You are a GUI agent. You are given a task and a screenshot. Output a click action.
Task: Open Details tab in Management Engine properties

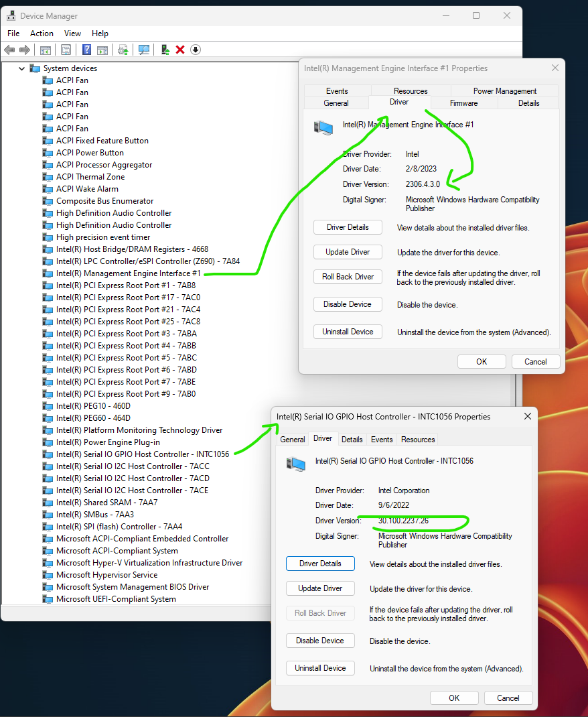pyautogui.click(x=528, y=103)
